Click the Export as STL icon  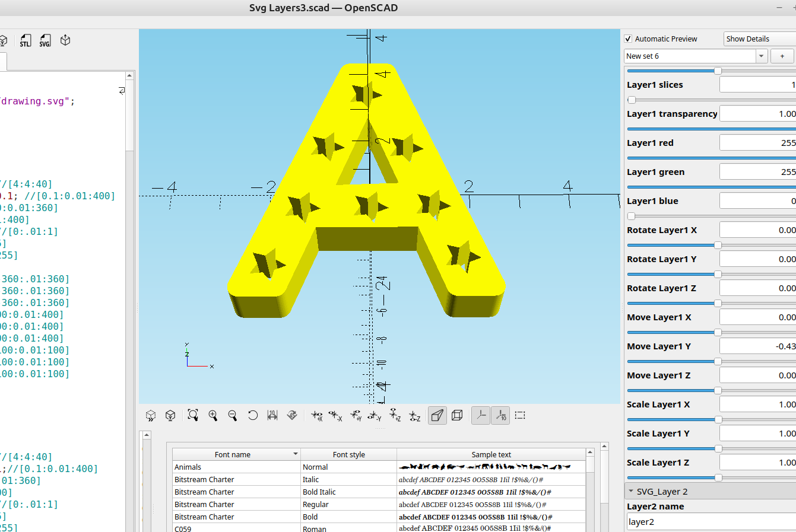(25, 40)
